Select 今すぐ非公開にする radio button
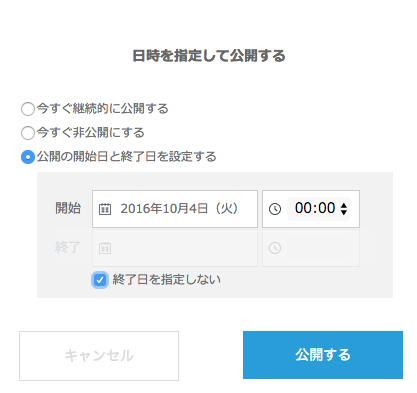The width and height of the screenshot is (417, 393). 28,133
